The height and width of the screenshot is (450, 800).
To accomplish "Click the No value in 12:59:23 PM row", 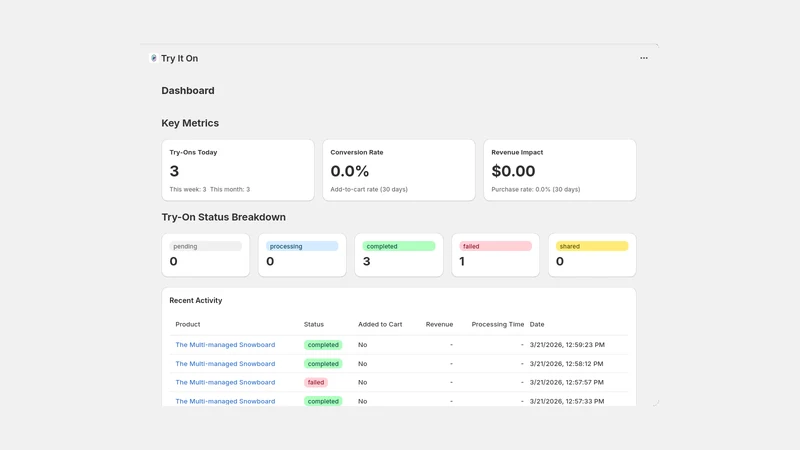I will point(362,345).
